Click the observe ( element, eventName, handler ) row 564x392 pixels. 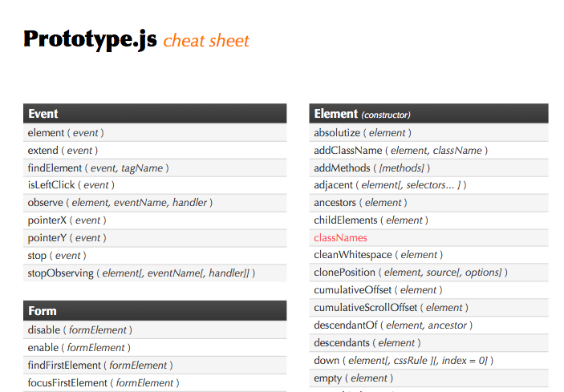155,203
